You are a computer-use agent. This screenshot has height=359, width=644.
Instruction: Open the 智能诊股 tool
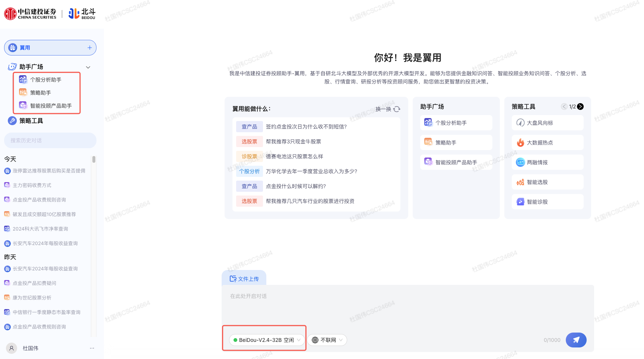[548, 202]
